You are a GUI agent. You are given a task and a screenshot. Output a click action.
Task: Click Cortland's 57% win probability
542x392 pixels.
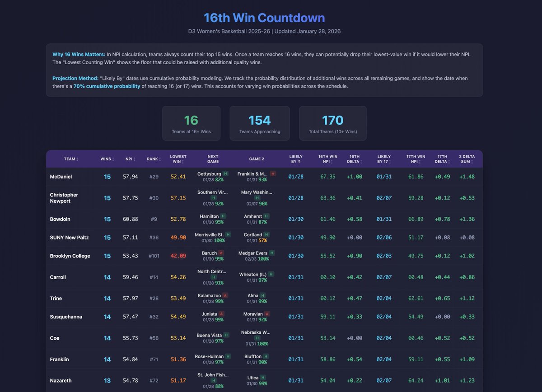click(263, 240)
